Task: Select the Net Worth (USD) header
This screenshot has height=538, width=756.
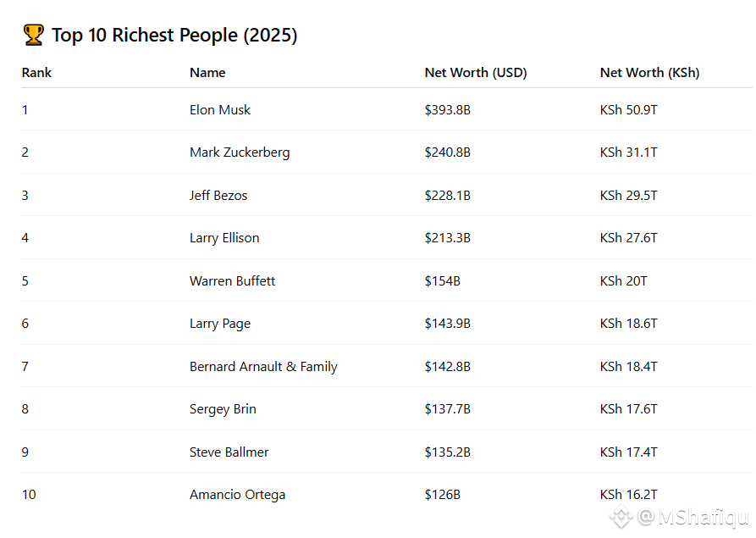Action: coord(476,73)
